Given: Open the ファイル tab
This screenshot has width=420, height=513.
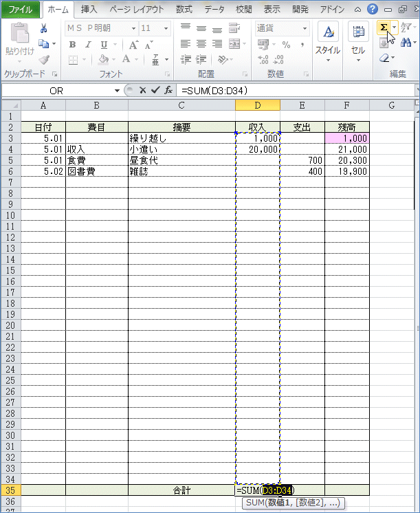Looking at the screenshot, I should click(x=21, y=10).
